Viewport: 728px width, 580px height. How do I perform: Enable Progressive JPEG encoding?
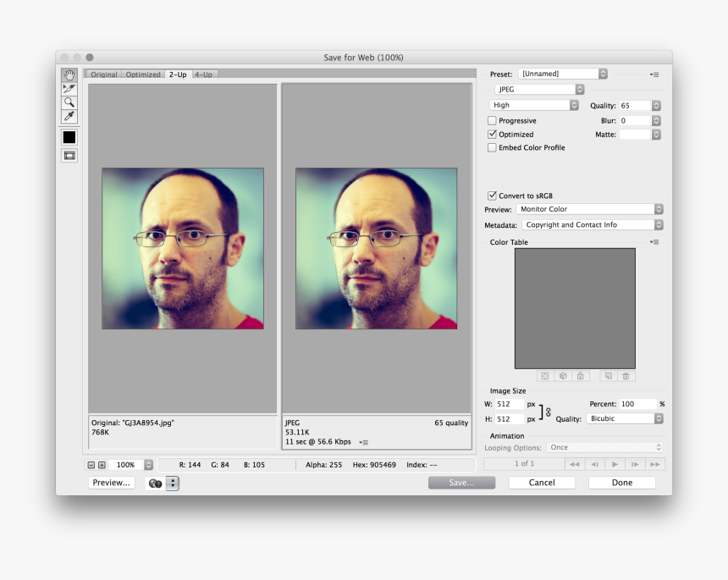491,120
